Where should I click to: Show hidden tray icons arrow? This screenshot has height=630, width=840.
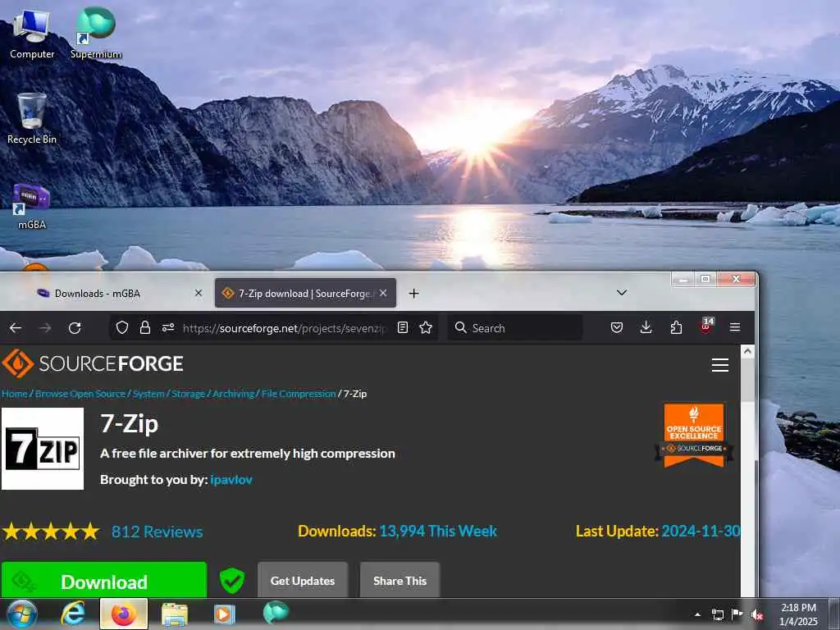697,614
